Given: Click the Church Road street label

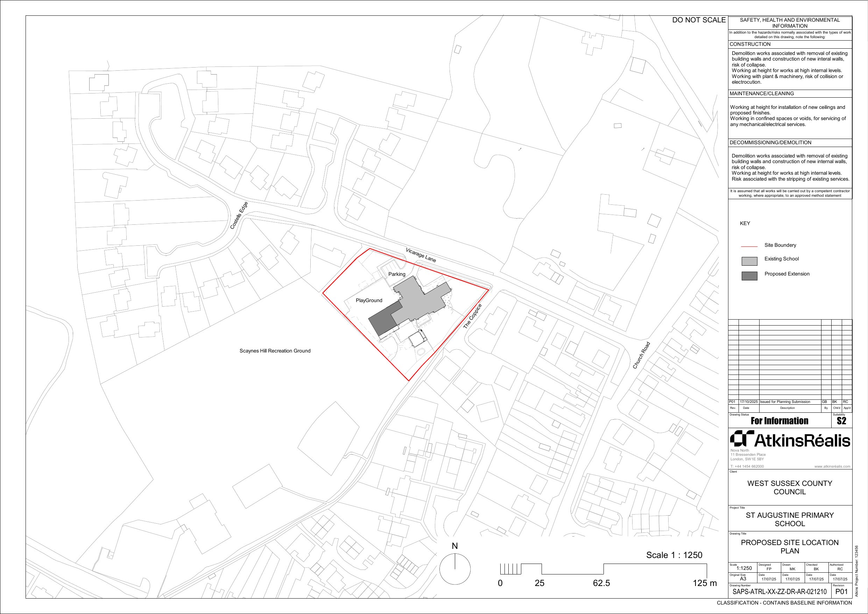Looking at the screenshot, I should 642,356.
